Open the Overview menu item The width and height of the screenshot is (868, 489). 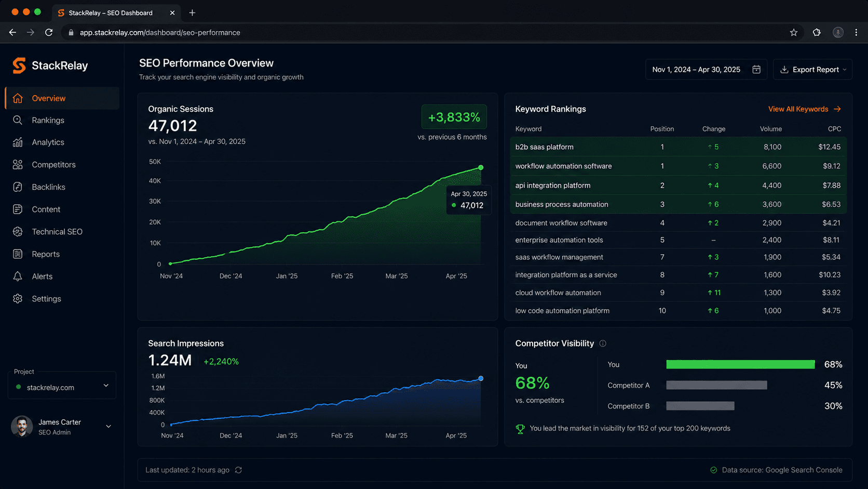coord(62,98)
